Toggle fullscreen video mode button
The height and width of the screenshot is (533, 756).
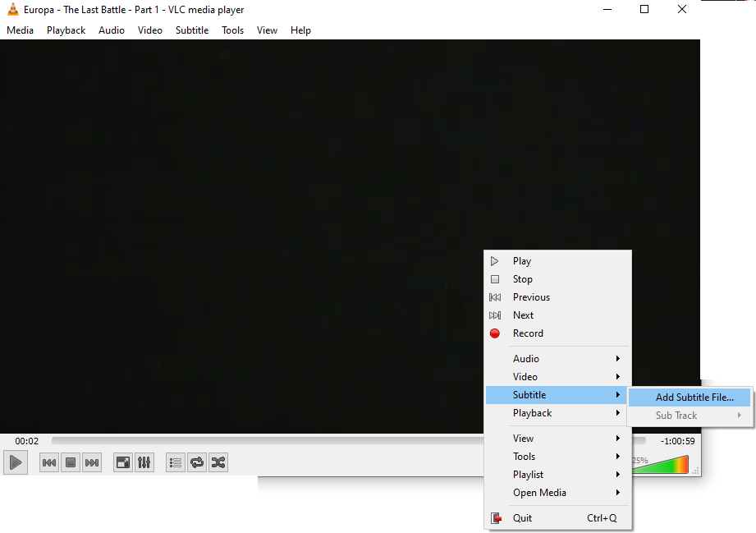(x=122, y=462)
